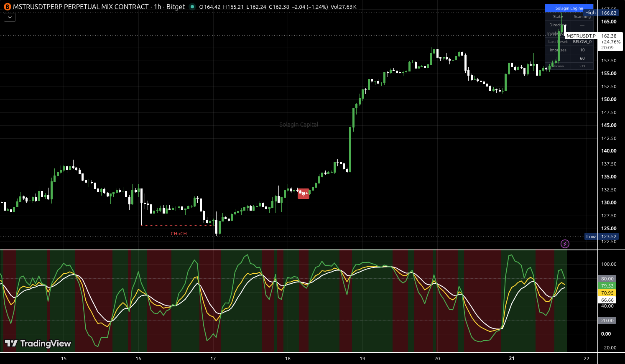Click the Impulses value 10 cell
This screenshot has width=625, height=364.
click(x=582, y=50)
